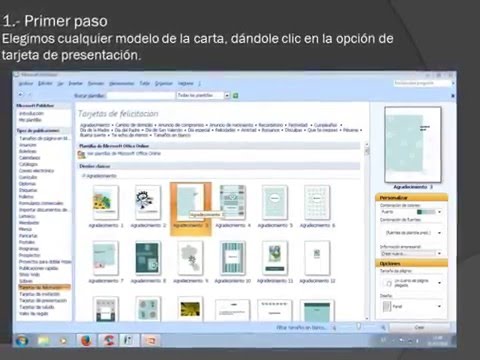The height and width of the screenshot is (360, 480).
Task: Choose the Agradecimiento 5 template thumbnail
Action: tap(275, 202)
